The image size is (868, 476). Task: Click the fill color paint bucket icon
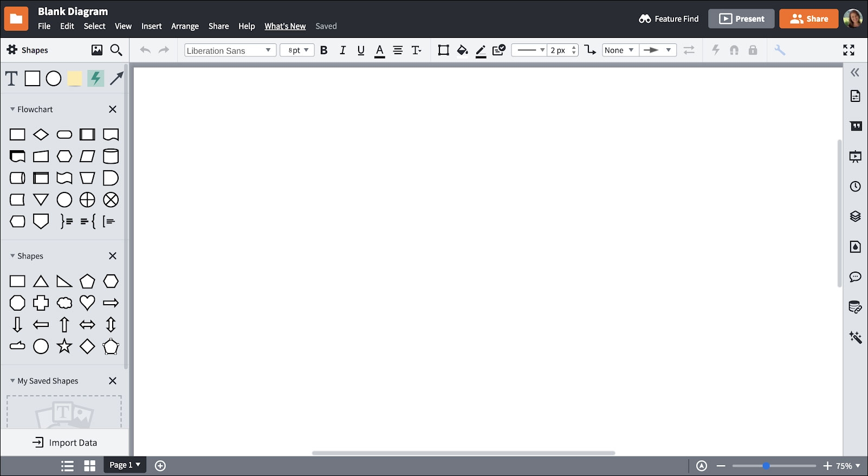tap(462, 50)
